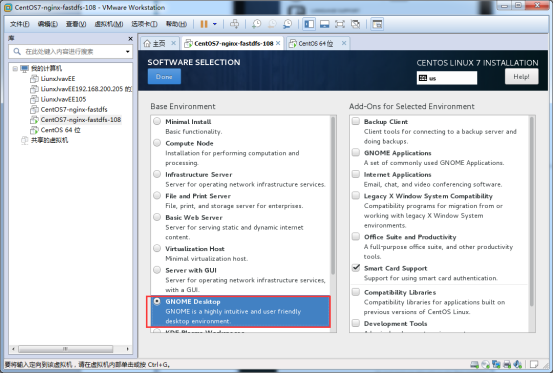Select the Basic Web Server radio button
The image size is (553, 373).
pyautogui.click(x=157, y=217)
